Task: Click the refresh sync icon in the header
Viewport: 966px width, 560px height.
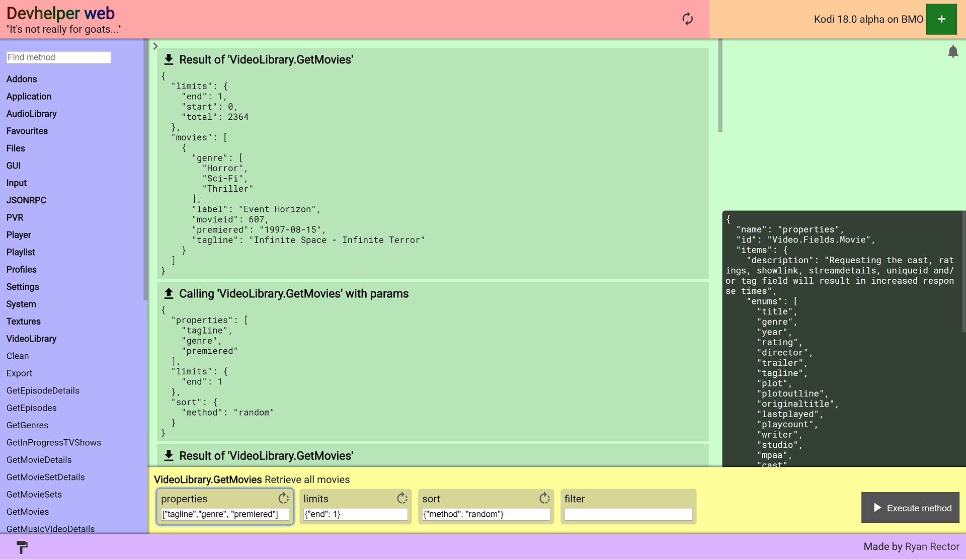Action: pyautogui.click(x=687, y=19)
